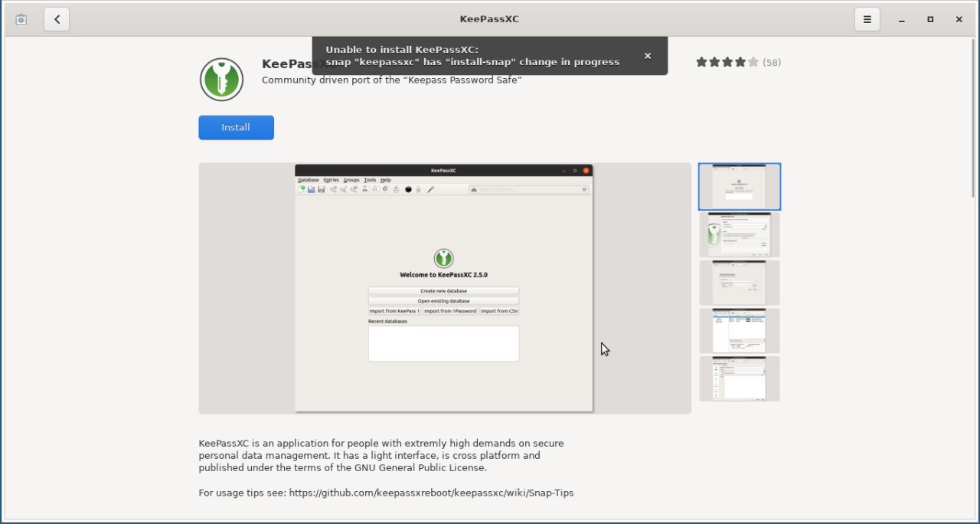This screenshot has width=980, height=524.
Task: Click the review count "(58)"
Action: click(x=772, y=62)
